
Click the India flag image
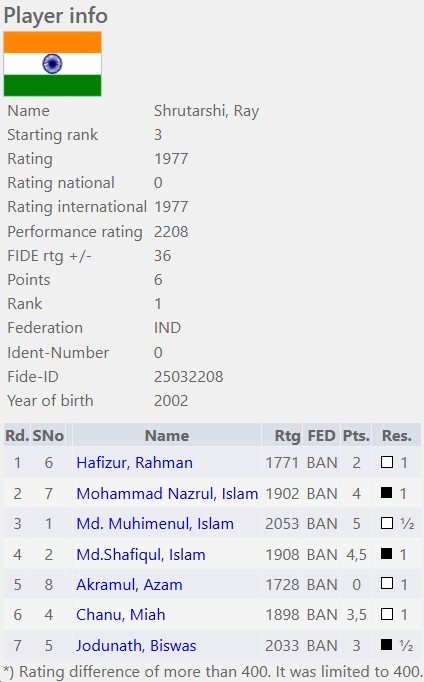[53, 64]
